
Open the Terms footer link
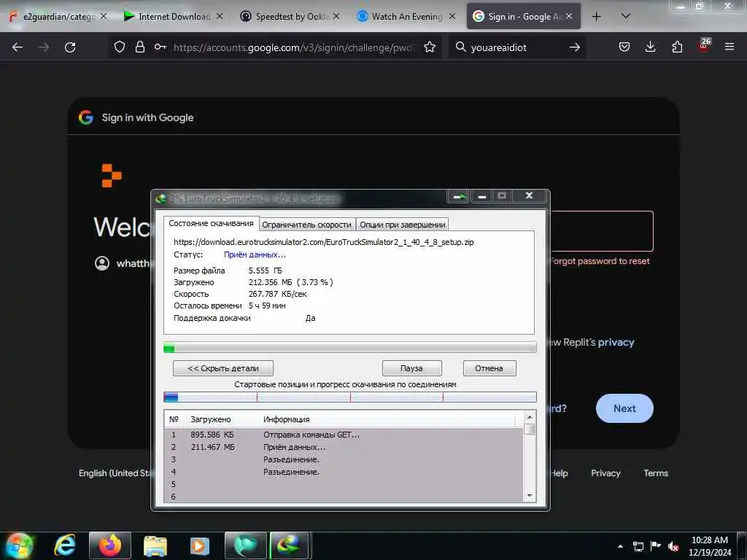pos(656,472)
